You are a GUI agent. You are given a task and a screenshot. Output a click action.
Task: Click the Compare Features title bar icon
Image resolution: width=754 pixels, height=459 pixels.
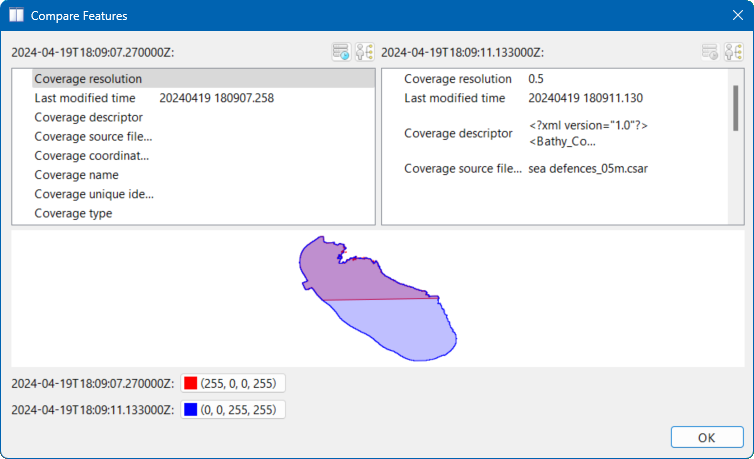[16, 16]
